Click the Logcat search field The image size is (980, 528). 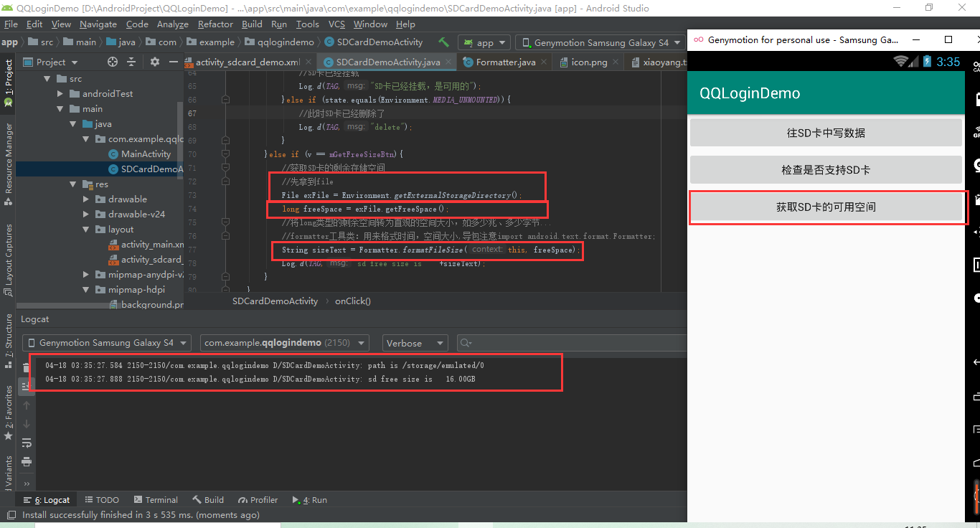pyautogui.click(x=572, y=343)
